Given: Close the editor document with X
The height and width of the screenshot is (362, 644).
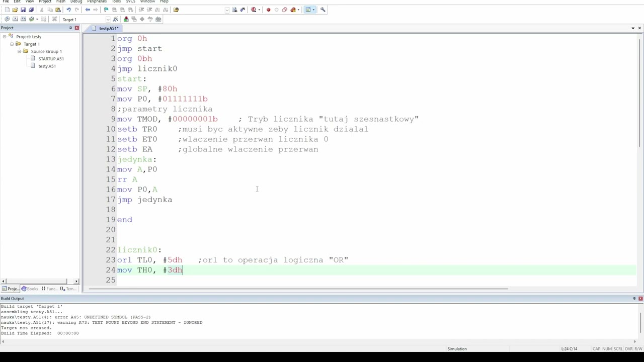Looking at the screenshot, I should pos(639,28).
